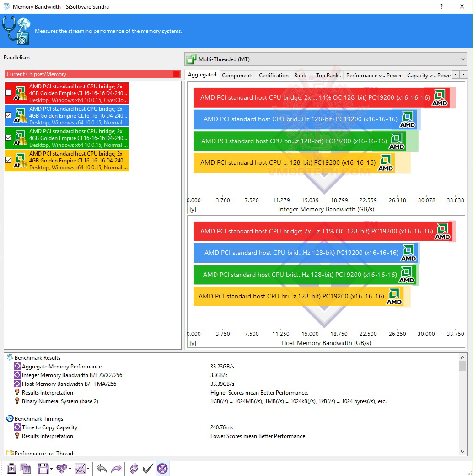Screen dimensions: 473x476
Task: Close the Memory Bandwidth window
Action: pyautogui.click(x=462, y=6)
